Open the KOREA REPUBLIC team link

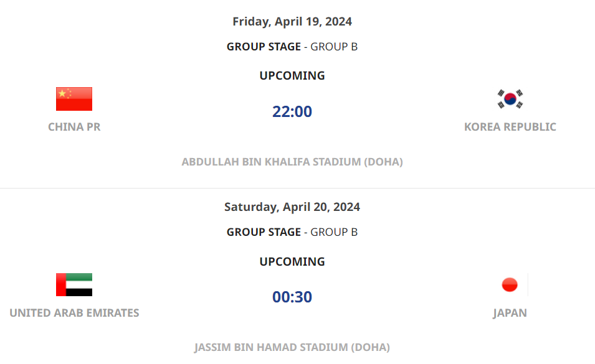pyautogui.click(x=510, y=127)
